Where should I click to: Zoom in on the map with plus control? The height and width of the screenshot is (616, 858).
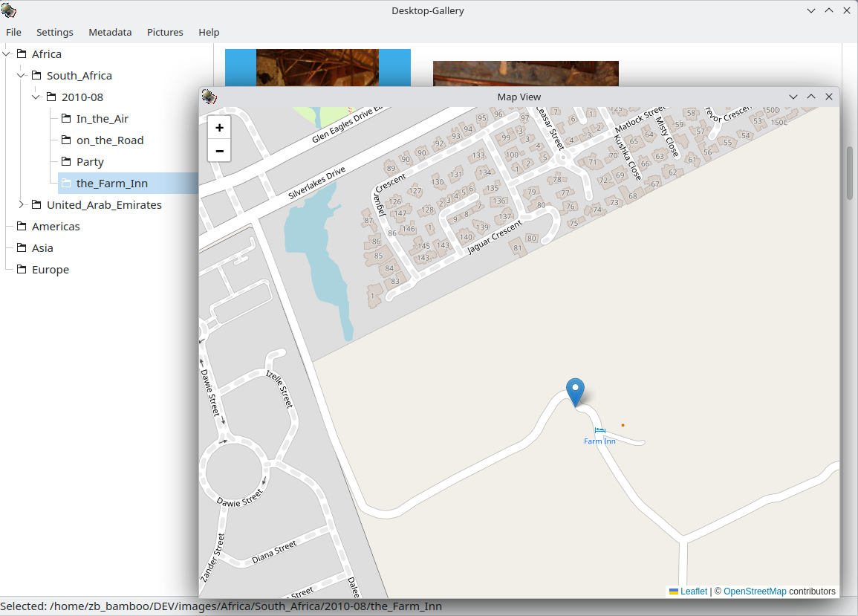pos(219,127)
